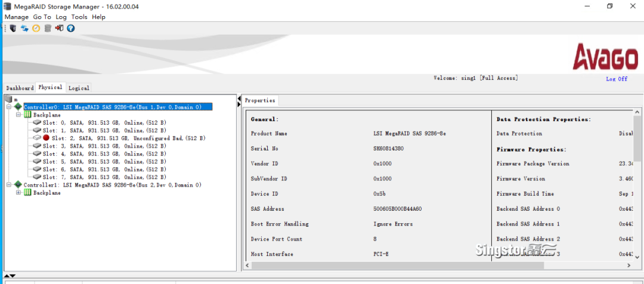Click the Backplane icon under Controller0
Image resolution: width=644 pixels, height=284 pixels.
[27, 115]
